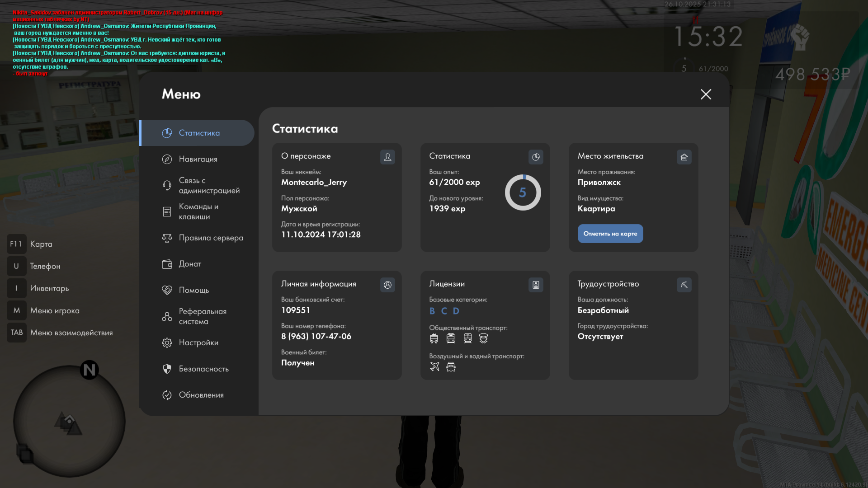
Task: Click the level 5 experience progress ring
Action: pos(523,192)
